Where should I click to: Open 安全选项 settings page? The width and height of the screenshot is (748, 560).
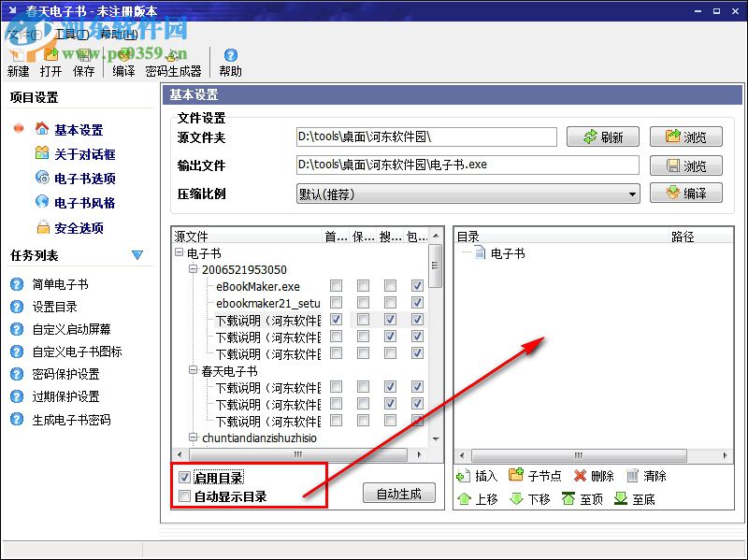79,228
